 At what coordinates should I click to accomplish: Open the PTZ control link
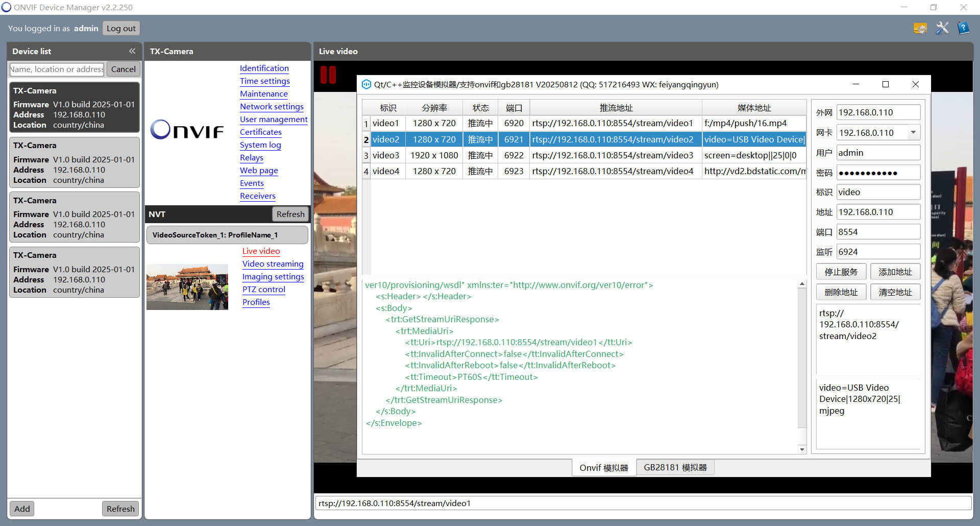pos(263,290)
